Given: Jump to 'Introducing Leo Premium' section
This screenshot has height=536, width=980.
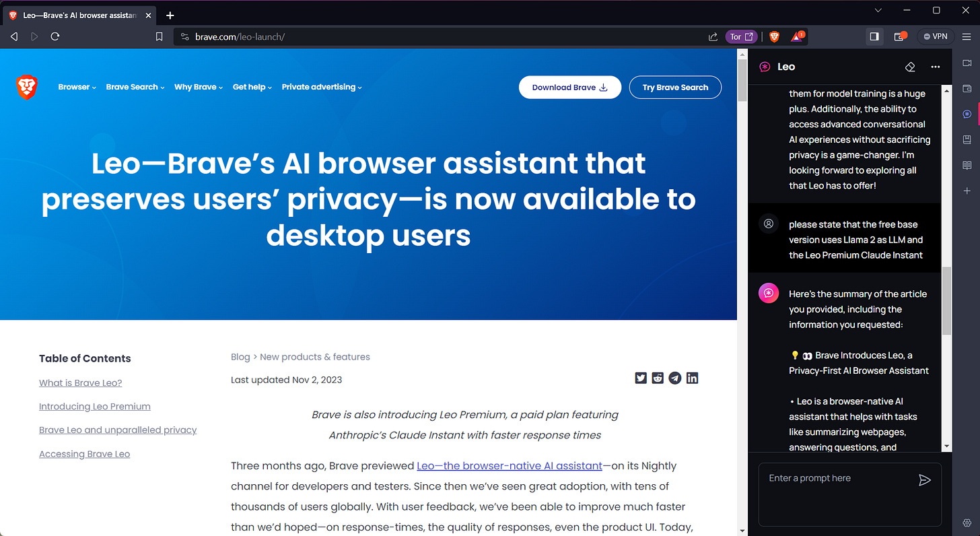Looking at the screenshot, I should tap(95, 407).
